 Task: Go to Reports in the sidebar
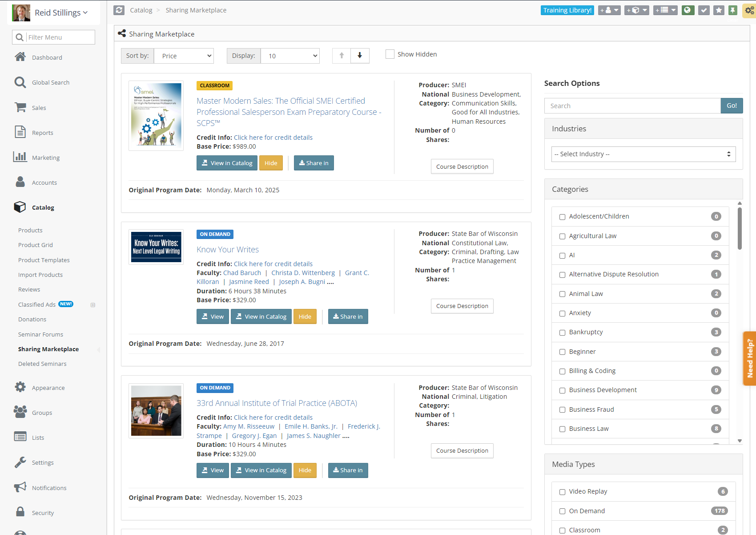42,133
